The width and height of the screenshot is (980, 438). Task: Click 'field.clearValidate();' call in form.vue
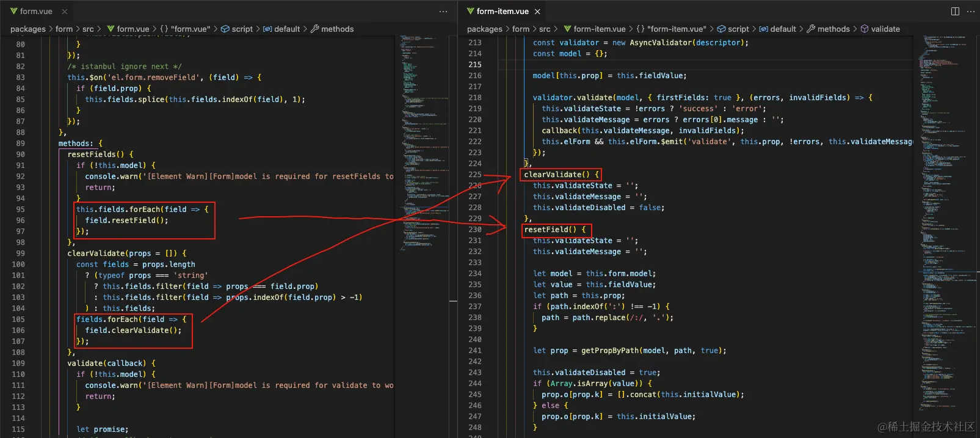pyautogui.click(x=133, y=330)
